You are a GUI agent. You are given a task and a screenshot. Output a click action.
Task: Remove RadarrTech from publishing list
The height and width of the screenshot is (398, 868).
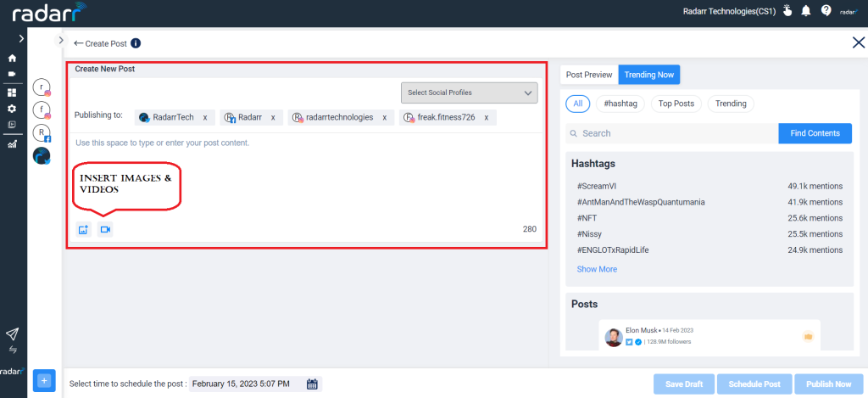(x=205, y=117)
